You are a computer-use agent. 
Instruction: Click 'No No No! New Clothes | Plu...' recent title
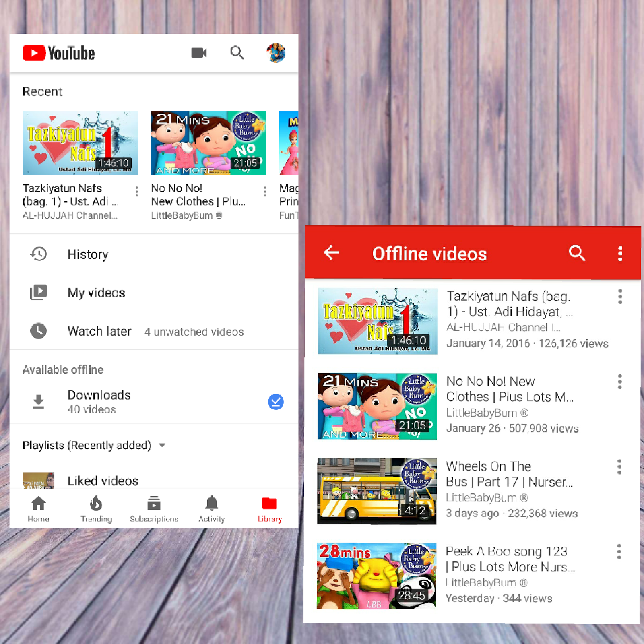198,195
